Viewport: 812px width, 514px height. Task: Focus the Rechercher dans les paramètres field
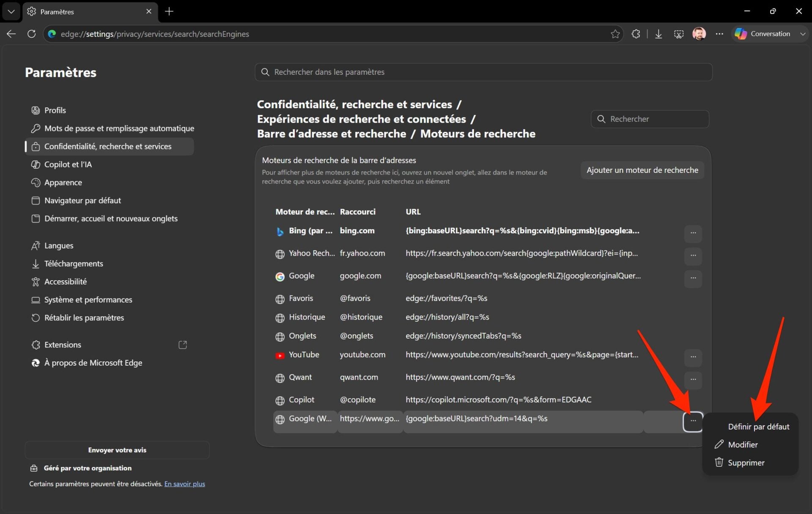tap(483, 72)
